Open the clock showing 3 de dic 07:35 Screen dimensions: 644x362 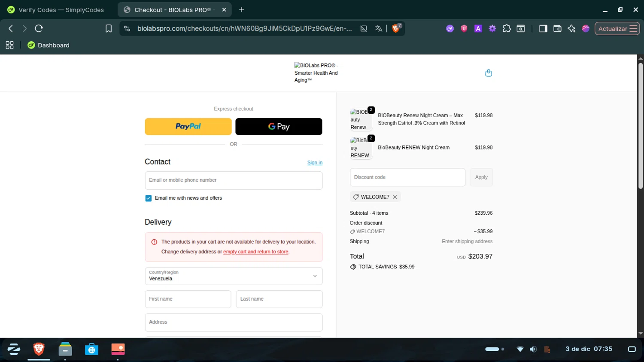(x=589, y=349)
